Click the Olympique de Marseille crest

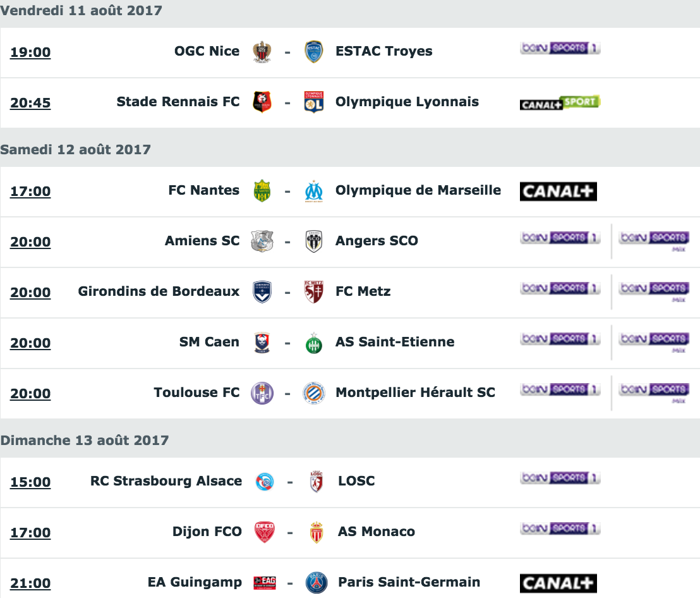[314, 191]
